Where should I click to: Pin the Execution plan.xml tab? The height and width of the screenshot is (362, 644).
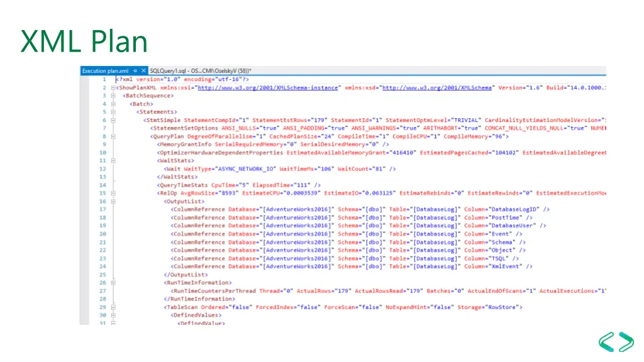point(136,71)
